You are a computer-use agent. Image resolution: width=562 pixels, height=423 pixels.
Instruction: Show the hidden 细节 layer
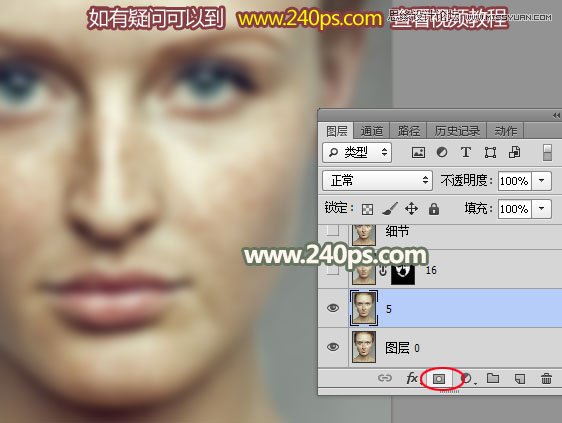333,230
